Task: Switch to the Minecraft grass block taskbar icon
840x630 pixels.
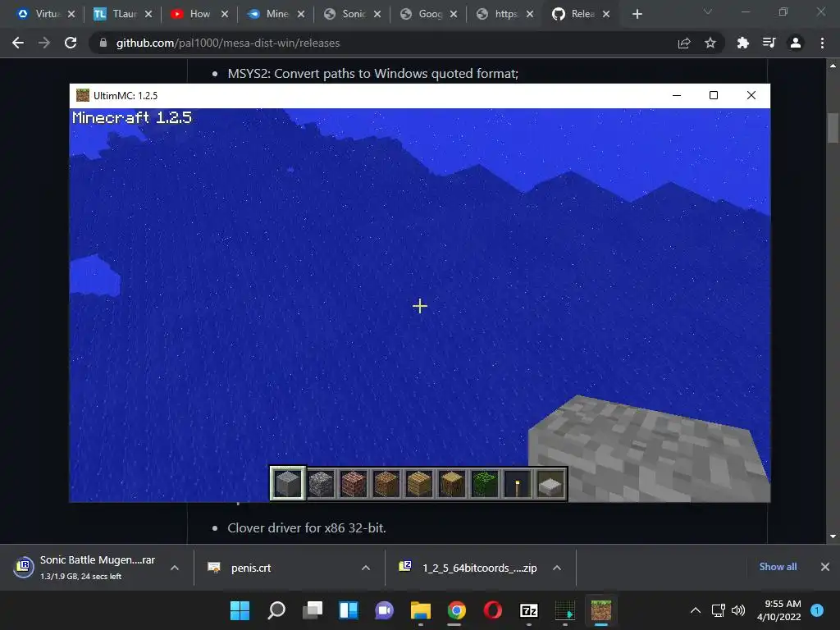Action: (601, 610)
